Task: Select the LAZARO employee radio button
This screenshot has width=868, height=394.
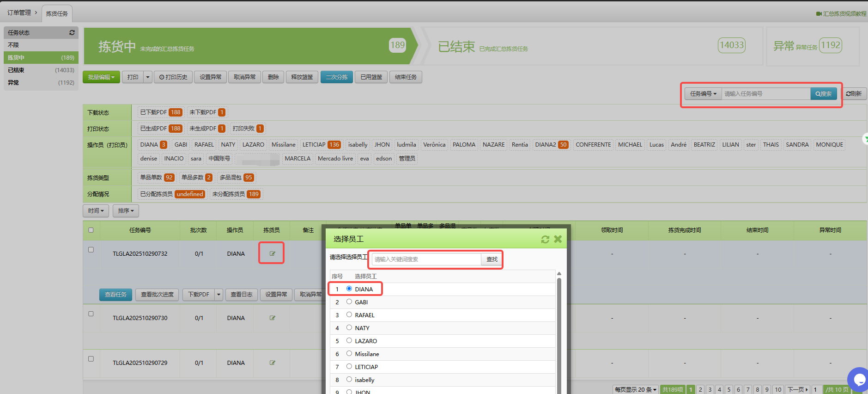Action: click(x=349, y=341)
